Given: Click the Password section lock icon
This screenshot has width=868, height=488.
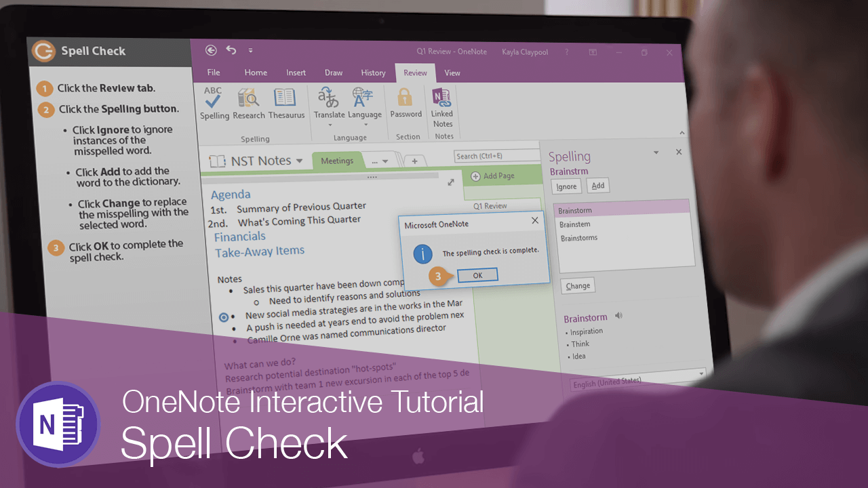Looking at the screenshot, I should (406, 96).
